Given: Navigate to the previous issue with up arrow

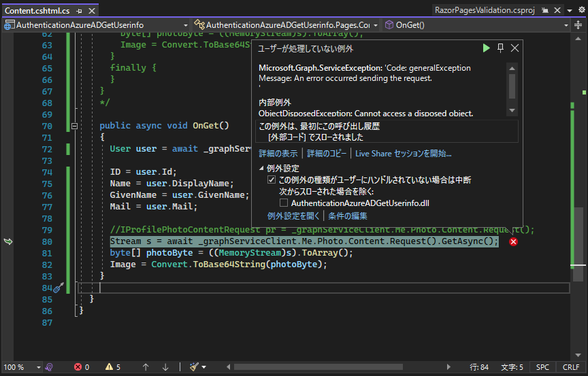Looking at the screenshot, I should (x=146, y=367).
